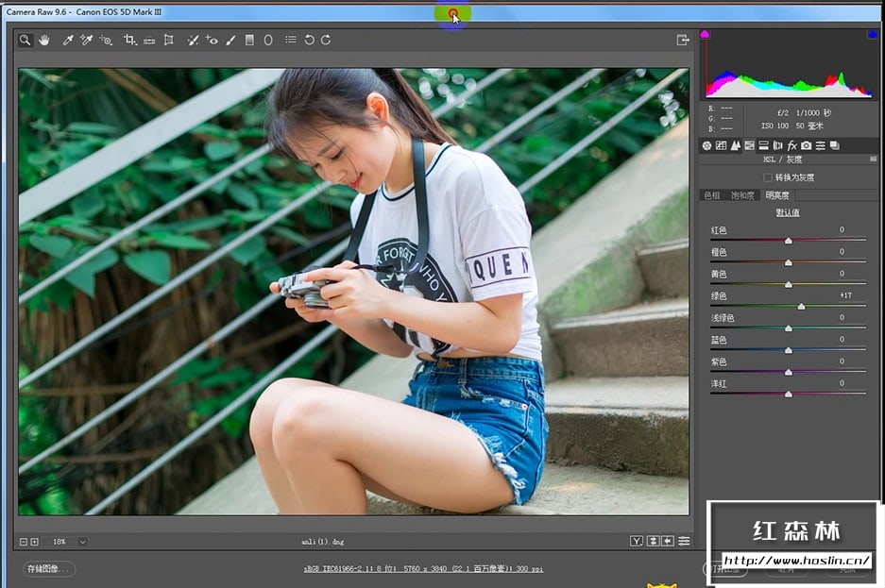
Task: Click the 洋红 luminance slider
Action: click(x=788, y=395)
